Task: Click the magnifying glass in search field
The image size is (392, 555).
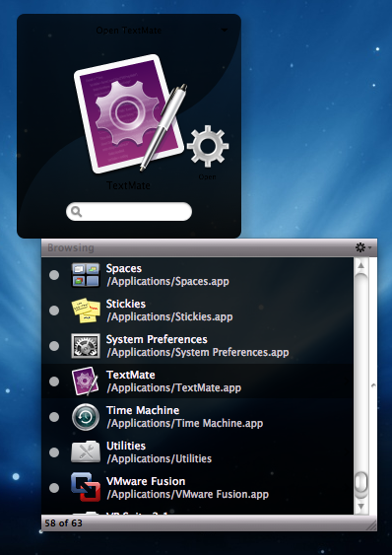Action: pos(77,212)
